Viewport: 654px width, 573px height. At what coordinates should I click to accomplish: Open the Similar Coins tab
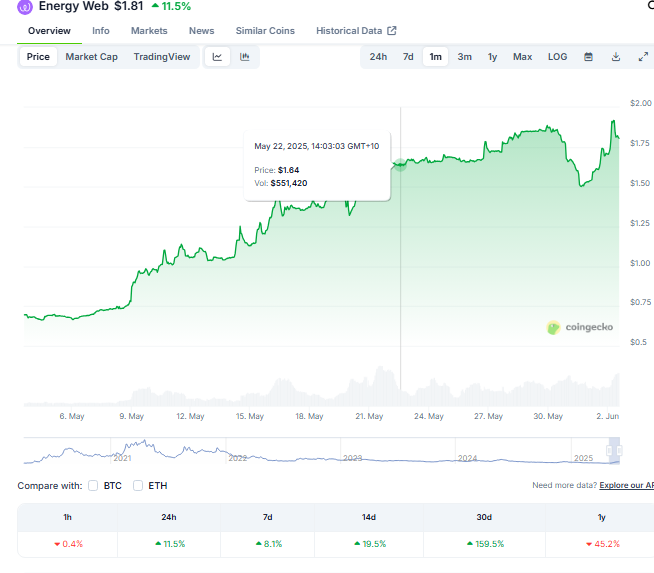pyautogui.click(x=265, y=31)
